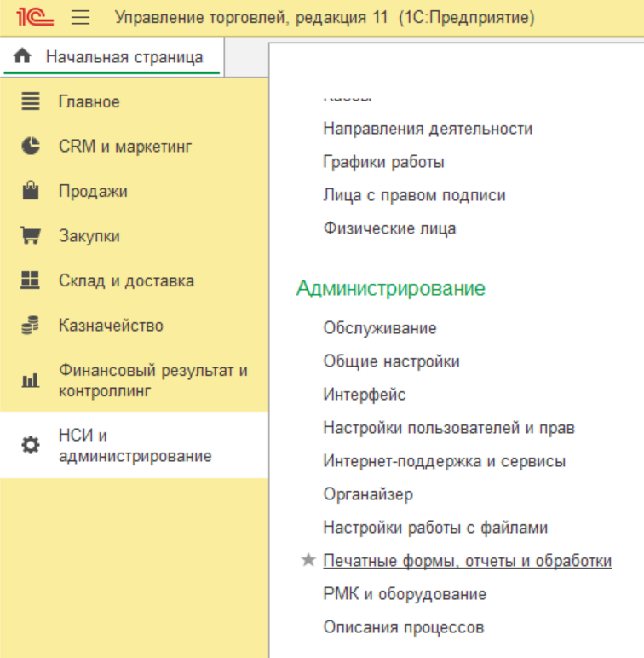Click the Главное list icon

point(31,101)
